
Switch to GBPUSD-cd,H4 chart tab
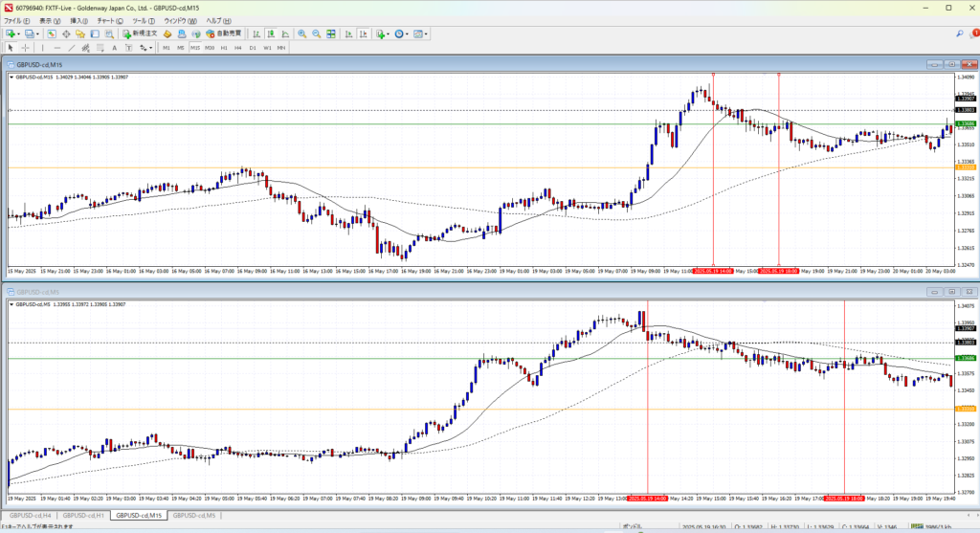coord(30,516)
